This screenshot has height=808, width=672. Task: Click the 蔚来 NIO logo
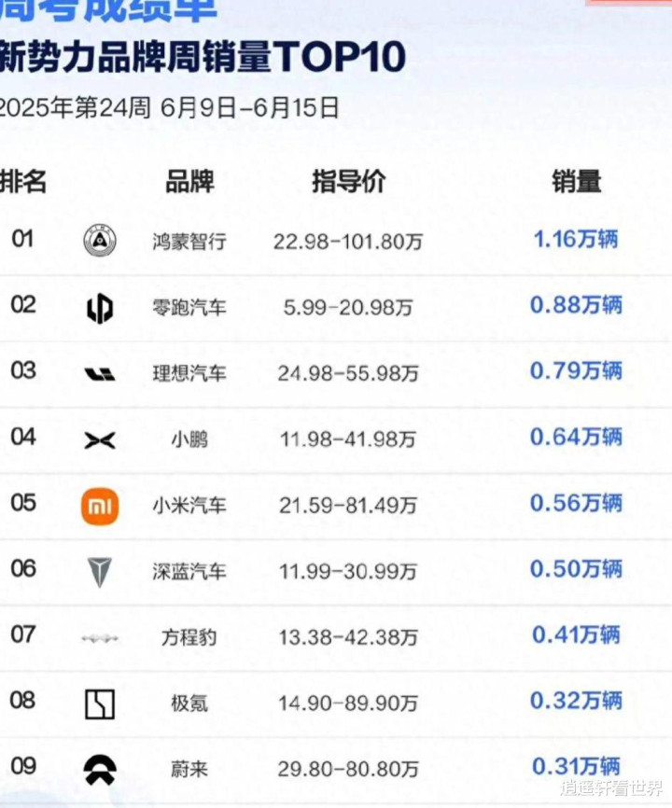[x=100, y=770]
